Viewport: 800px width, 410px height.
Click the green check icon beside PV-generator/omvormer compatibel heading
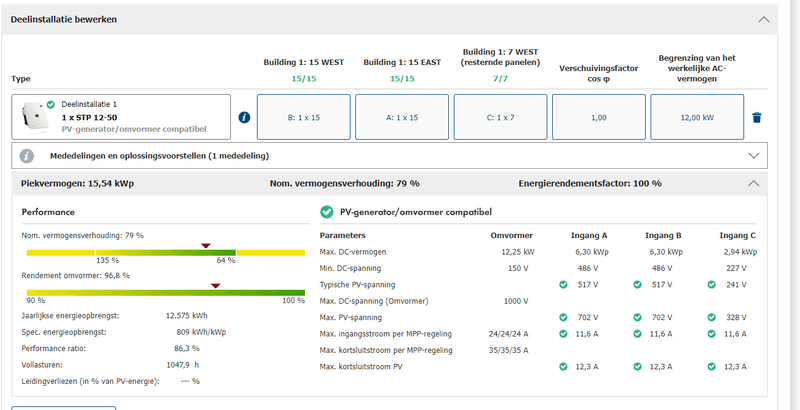[x=326, y=212]
